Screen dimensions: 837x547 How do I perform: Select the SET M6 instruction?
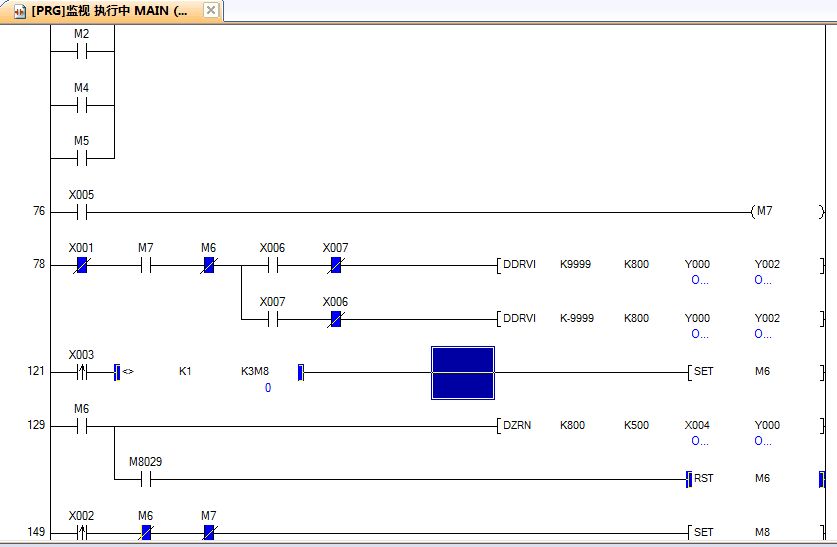click(x=756, y=371)
